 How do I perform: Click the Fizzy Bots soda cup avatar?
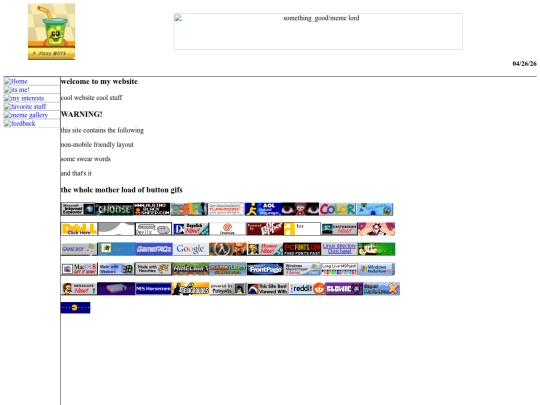[51, 31]
